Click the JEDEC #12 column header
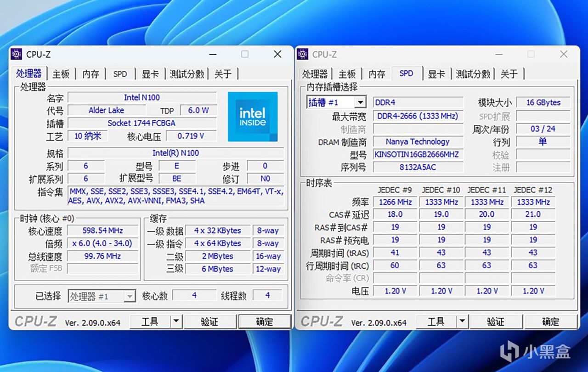Image resolution: width=588 pixels, height=372 pixels. coord(533,190)
